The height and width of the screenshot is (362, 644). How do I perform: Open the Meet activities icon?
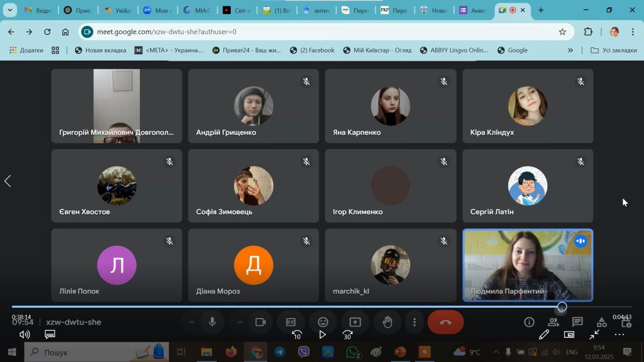pyautogui.click(x=602, y=322)
